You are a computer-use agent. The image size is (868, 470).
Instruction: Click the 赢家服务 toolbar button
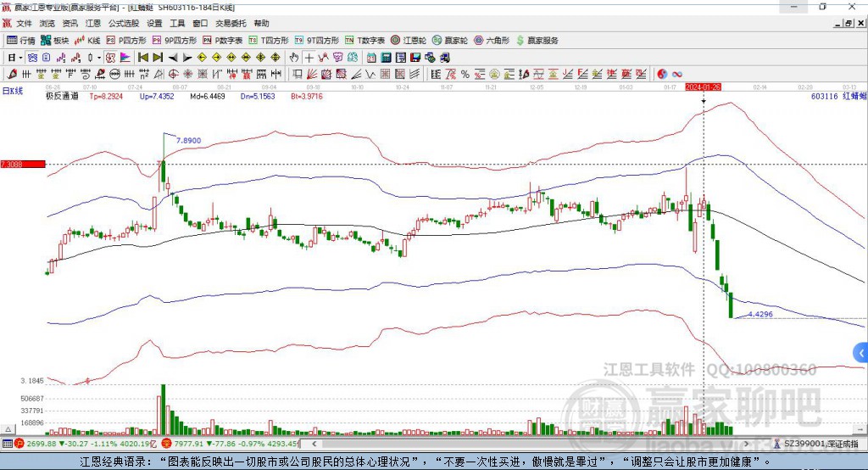coord(537,41)
